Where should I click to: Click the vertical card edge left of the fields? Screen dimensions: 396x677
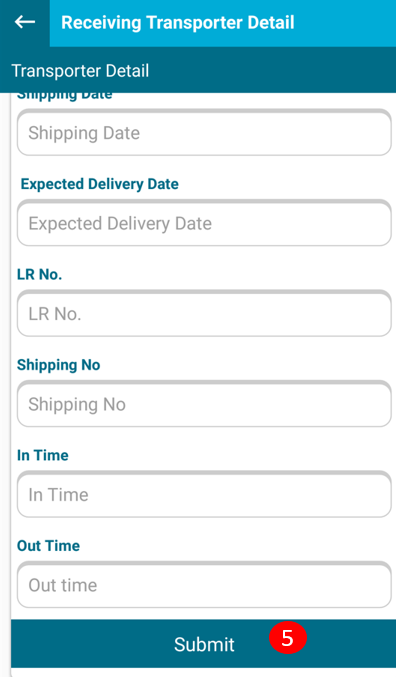(10, 354)
